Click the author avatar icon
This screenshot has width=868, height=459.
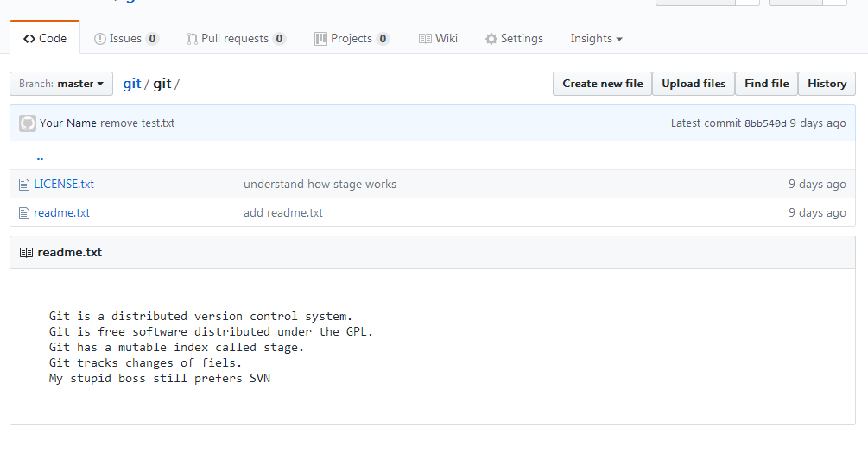[x=27, y=123]
